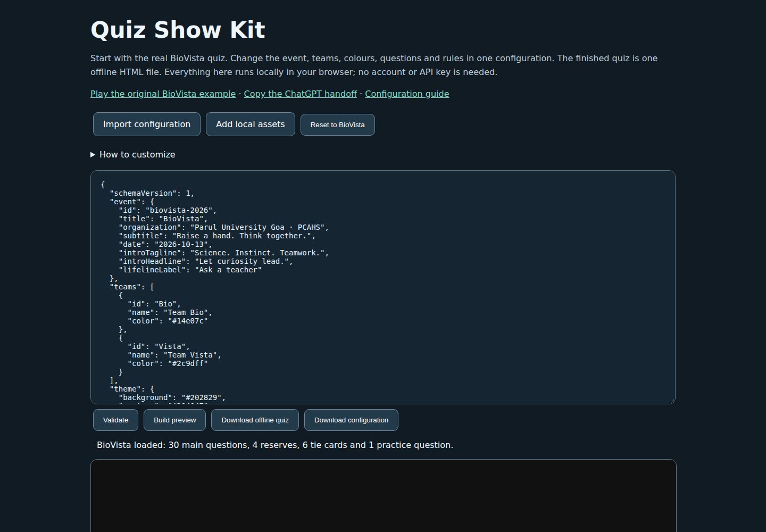Viewport: 766px width, 532px height.
Task: Click the "Science. Instinct. Teamwork." tagline line
Action: (224, 253)
